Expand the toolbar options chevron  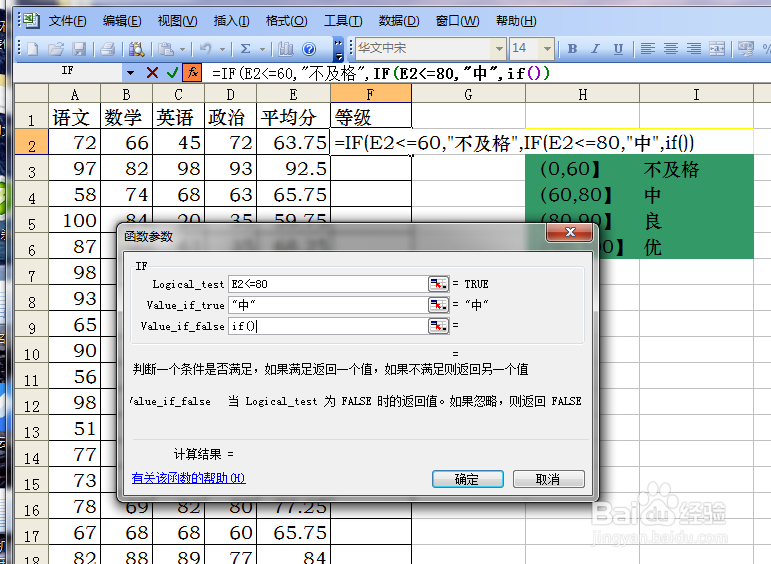[x=338, y=49]
